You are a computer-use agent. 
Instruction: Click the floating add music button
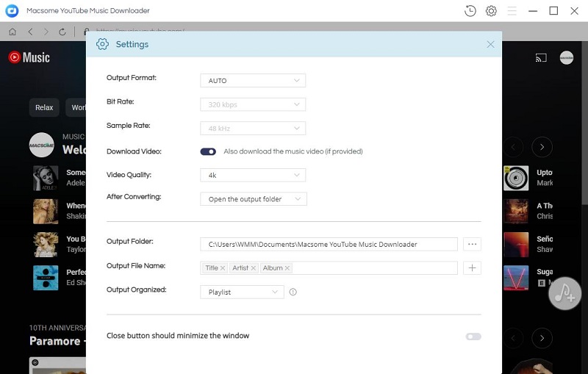tap(564, 293)
